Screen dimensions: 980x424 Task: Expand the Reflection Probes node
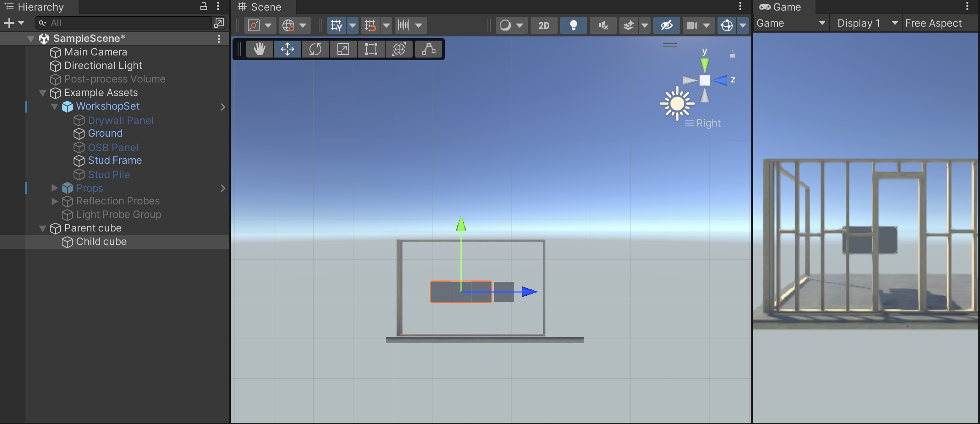55,201
